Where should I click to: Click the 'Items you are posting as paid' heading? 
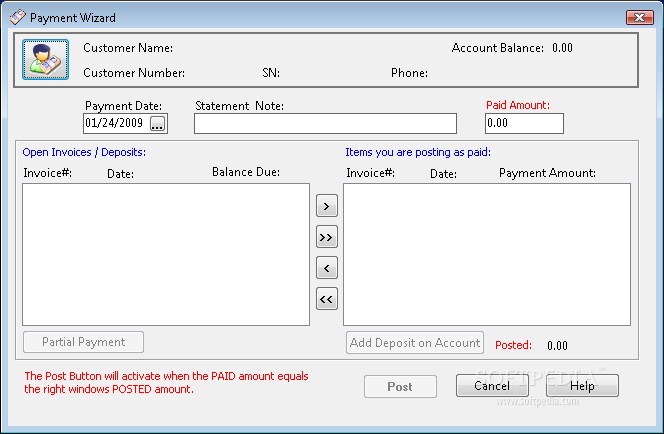pyautogui.click(x=418, y=152)
